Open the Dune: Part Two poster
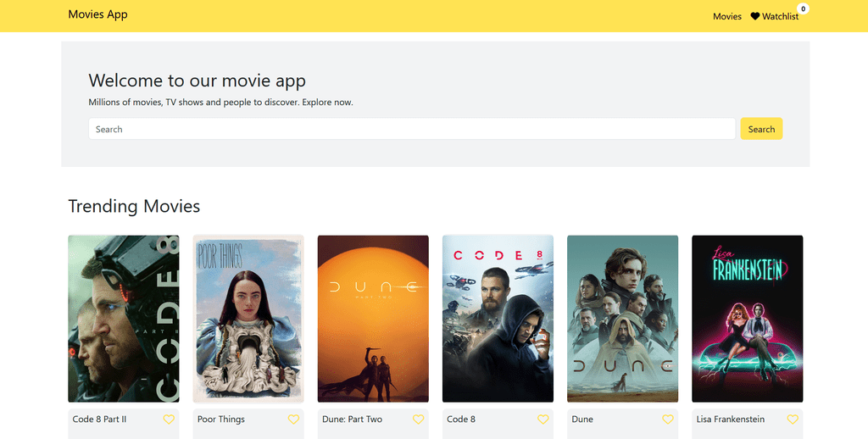This screenshot has height=439, width=868. 373,319
